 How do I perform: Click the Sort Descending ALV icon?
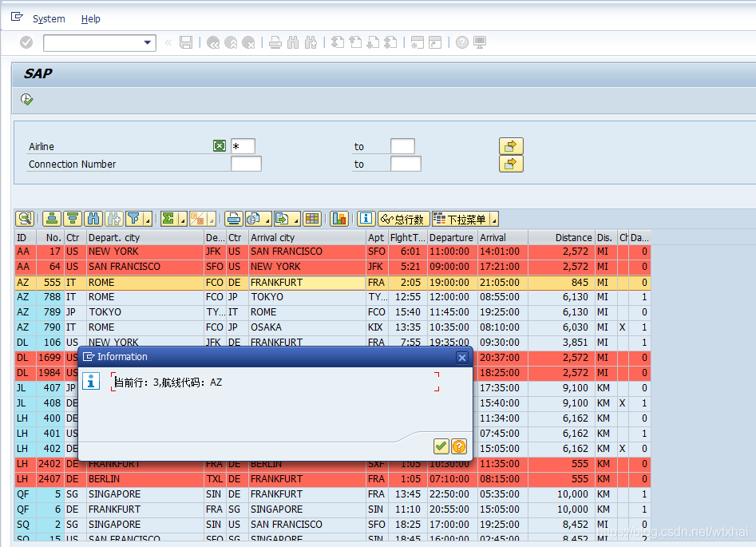click(73, 219)
